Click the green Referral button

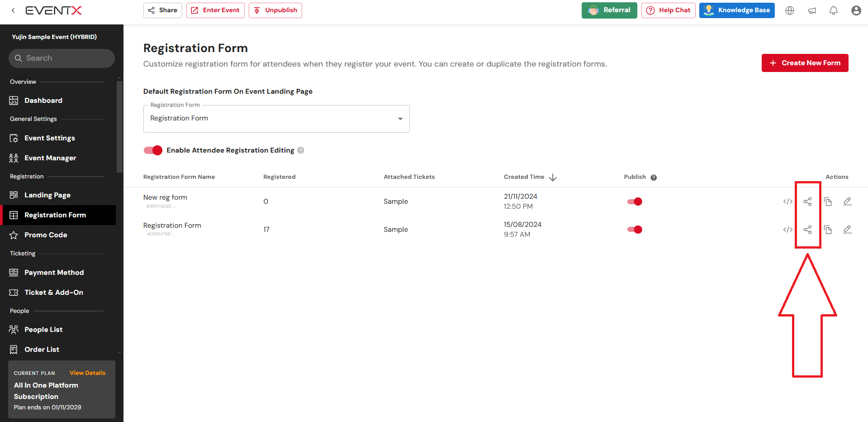click(609, 10)
